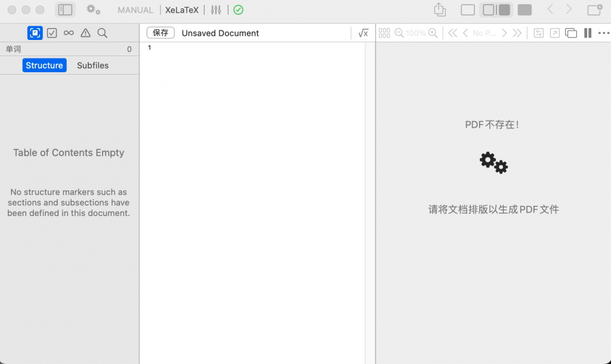Toggle the sidebar visibility button
This screenshot has height=364, width=611.
(x=64, y=10)
